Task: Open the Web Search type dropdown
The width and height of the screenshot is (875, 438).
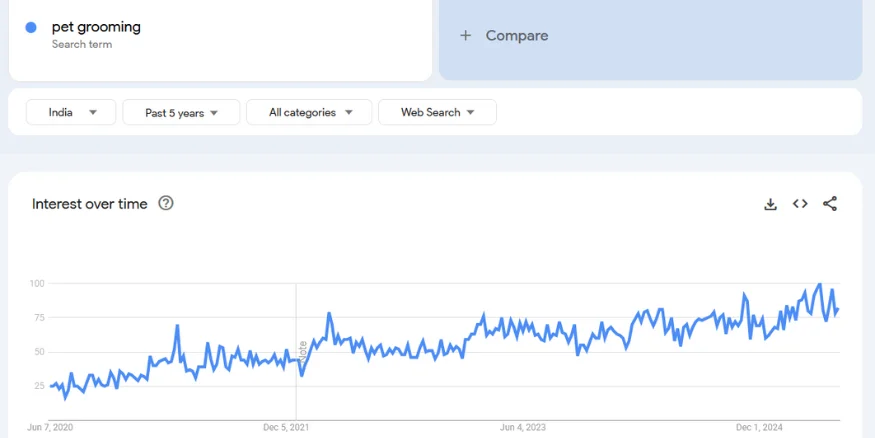Action: [x=437, y=112]
